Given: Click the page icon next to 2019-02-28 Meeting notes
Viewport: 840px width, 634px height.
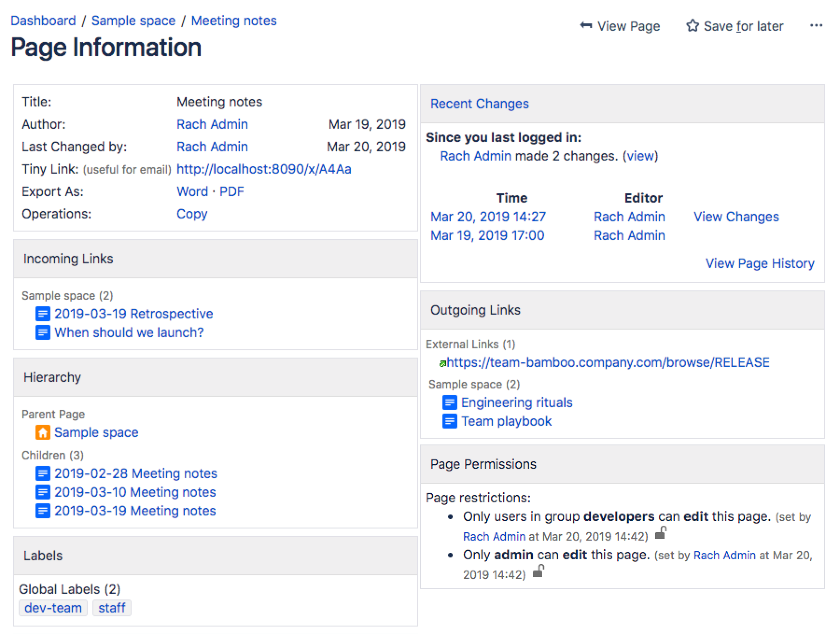Looking at the screenshot, I should [x=42, y=473].
